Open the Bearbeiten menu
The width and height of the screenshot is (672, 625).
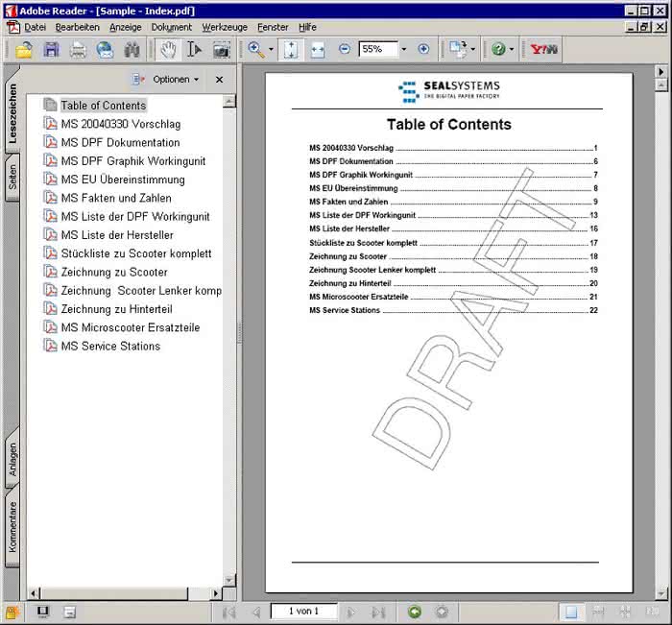77,27
